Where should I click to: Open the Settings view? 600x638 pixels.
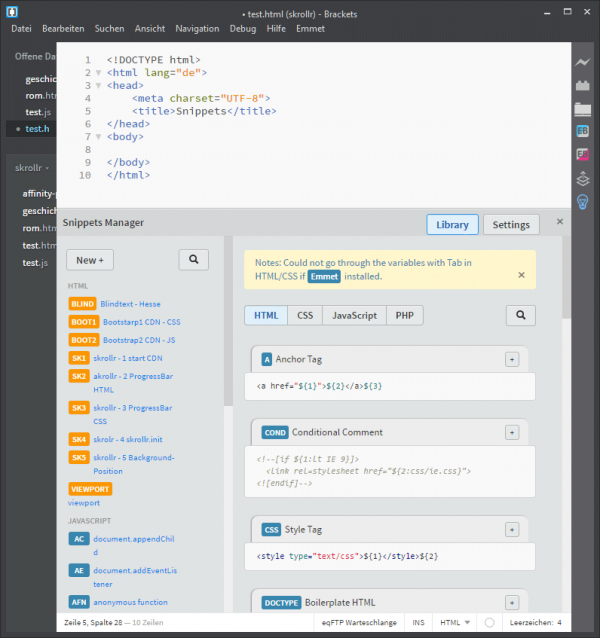(x=511, y=225)
